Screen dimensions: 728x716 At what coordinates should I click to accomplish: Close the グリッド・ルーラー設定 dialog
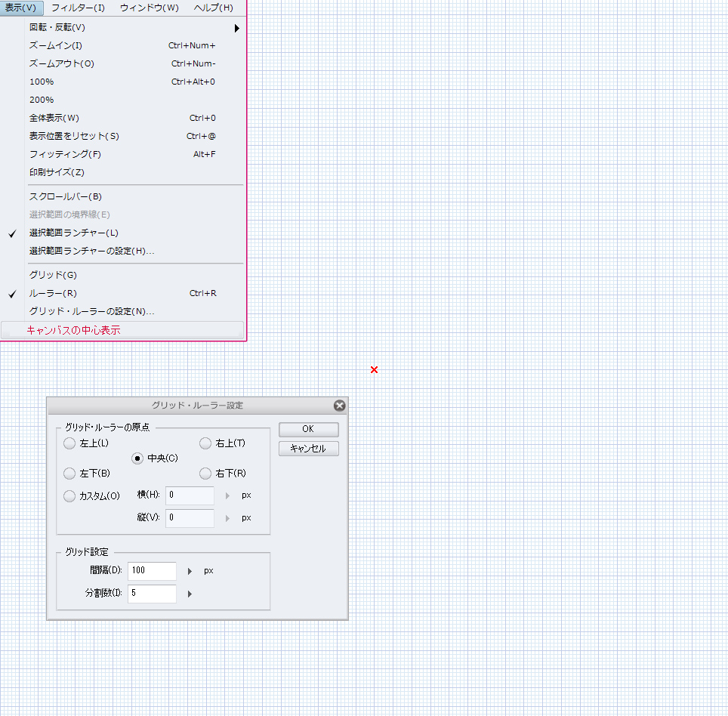(x=339, y=406)
